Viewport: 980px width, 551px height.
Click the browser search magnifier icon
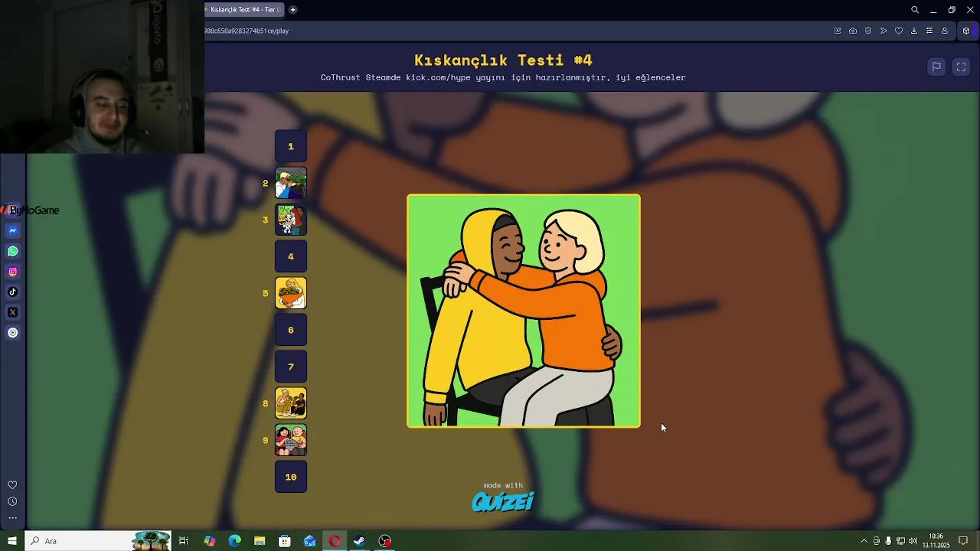coord(915,10)
